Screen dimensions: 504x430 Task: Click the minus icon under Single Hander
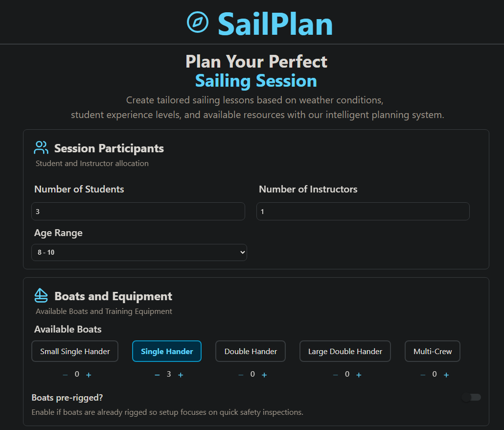[x=157, y=374]
